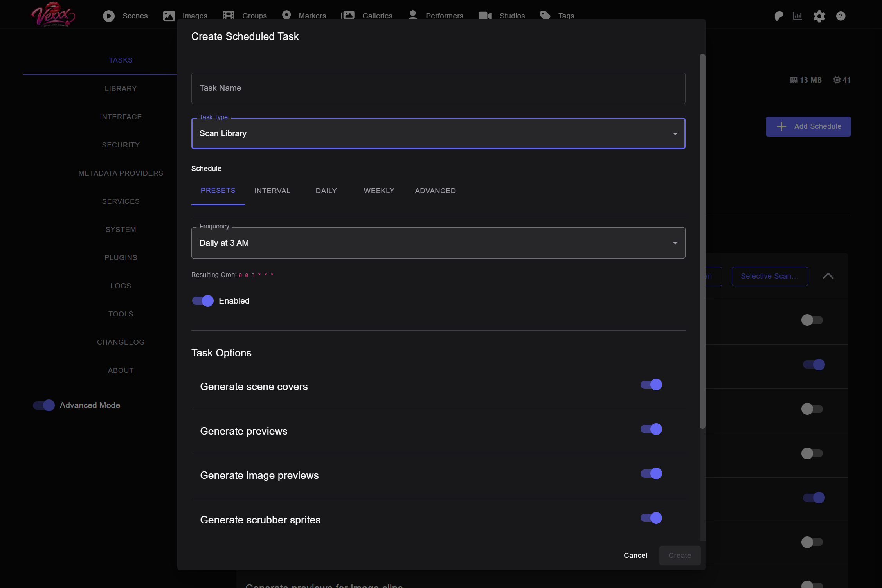Disable Generate scene covers option
882x588 pixels.
pyautogui.click(x=651, y=385)
